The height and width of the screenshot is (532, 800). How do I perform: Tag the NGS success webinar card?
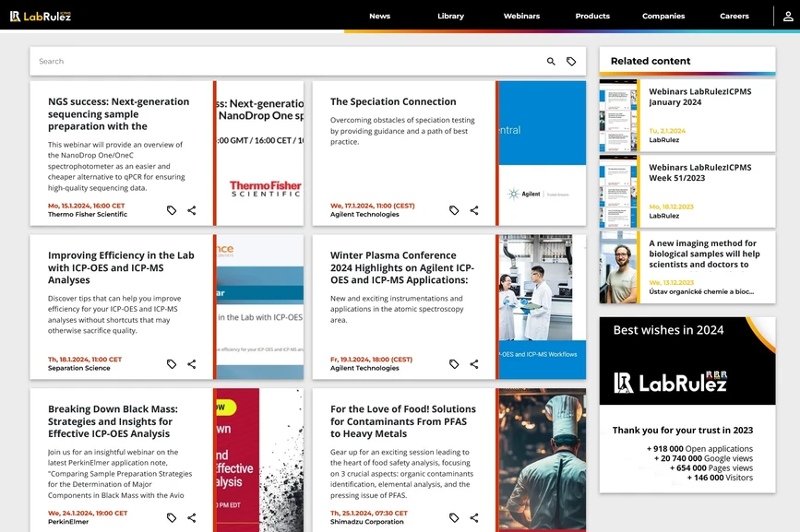coord(172,210)
